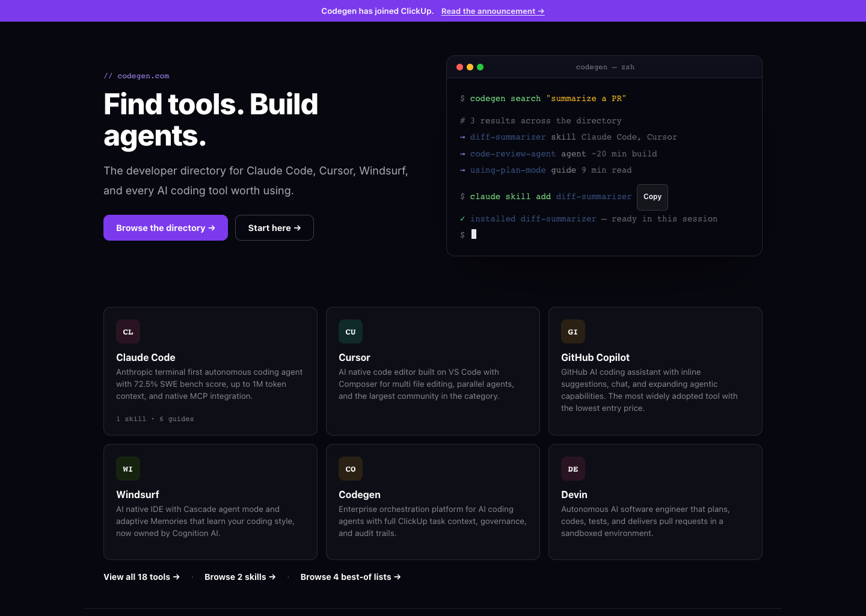Image resolution: width=866 pixels, height=616 pixels.
Task: Click the red dot in the terminal window
Action: (x=460, y=67)
